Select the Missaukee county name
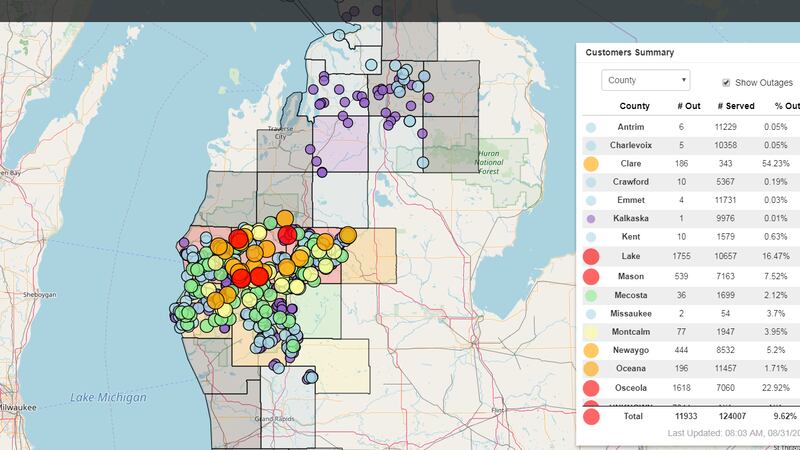The image size is (800, 450). tap(631, 314)
